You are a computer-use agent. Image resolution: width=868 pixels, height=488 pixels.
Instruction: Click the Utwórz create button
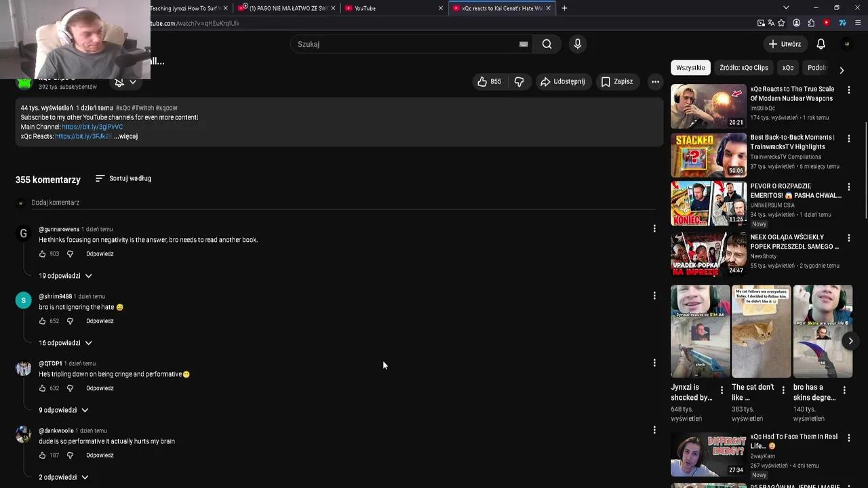point(785,44)
